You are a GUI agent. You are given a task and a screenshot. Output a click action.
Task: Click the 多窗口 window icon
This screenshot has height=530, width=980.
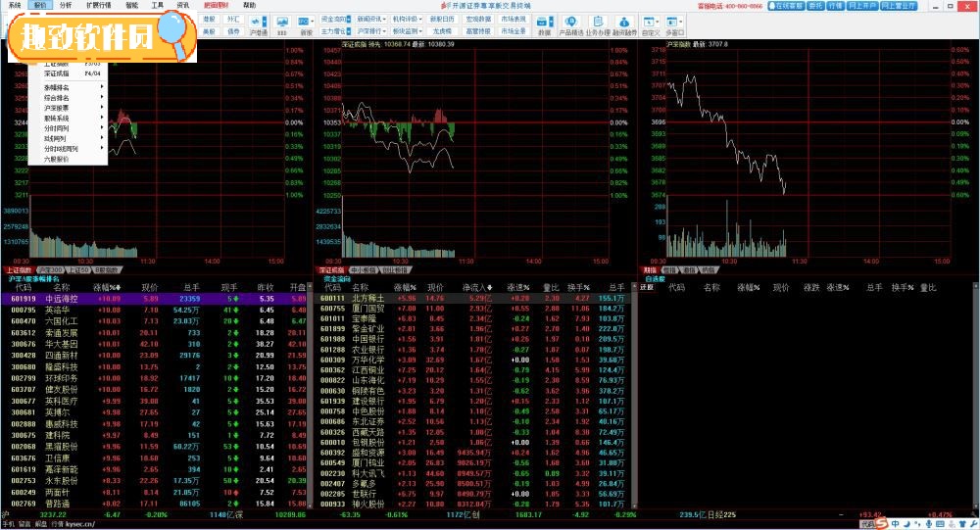[674, 24]
